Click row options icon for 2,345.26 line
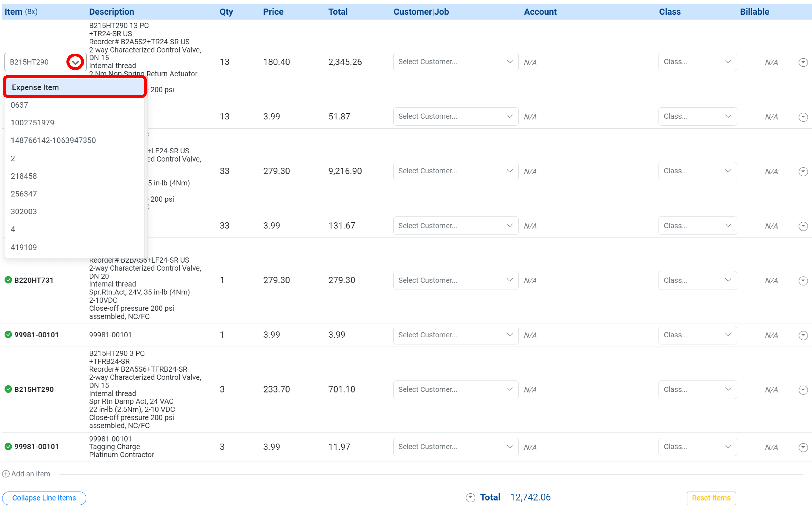This screenshot has width=812, height=514. tap(803, 62)
